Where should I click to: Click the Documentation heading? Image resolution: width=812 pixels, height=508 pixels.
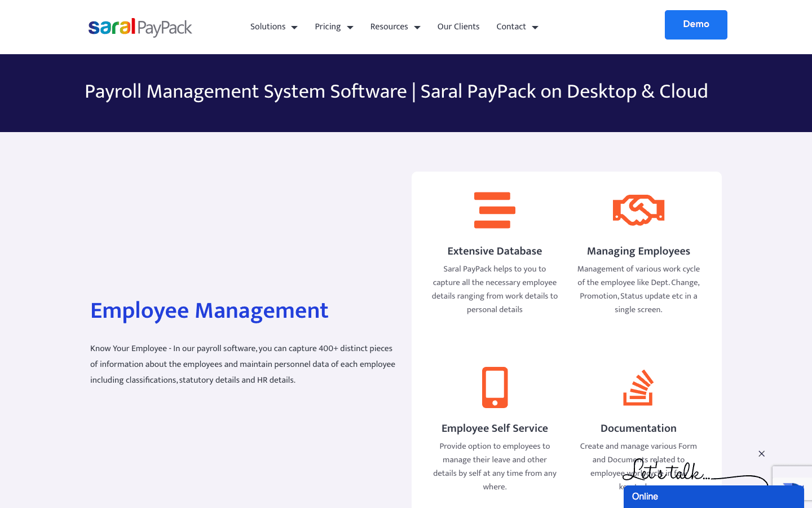click(x=638, y=428)
